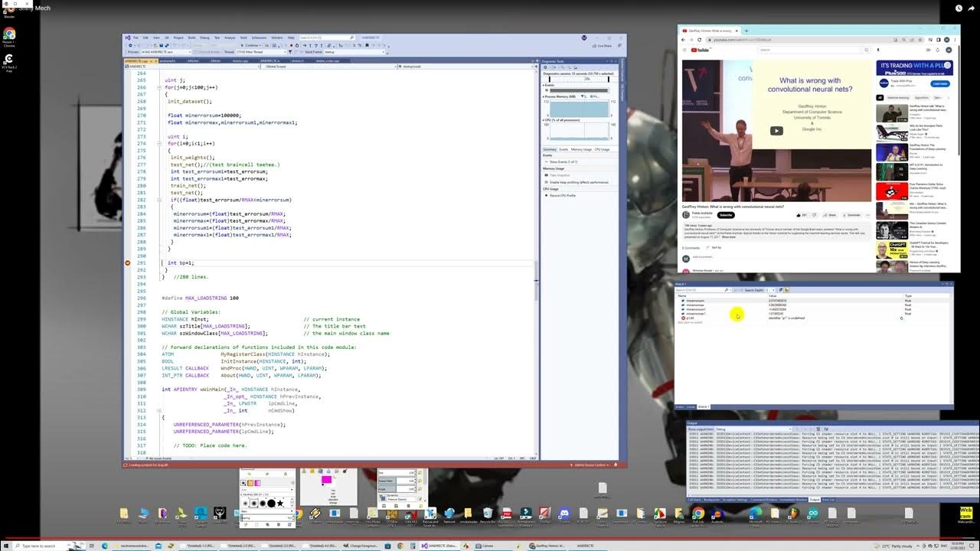
Task: Click the Continue debug button
Action: 250,45
